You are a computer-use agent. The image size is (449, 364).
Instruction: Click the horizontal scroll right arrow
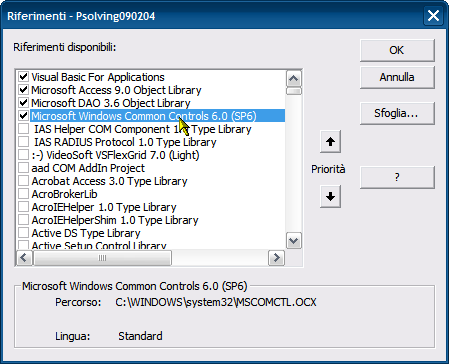pos(276,258)
